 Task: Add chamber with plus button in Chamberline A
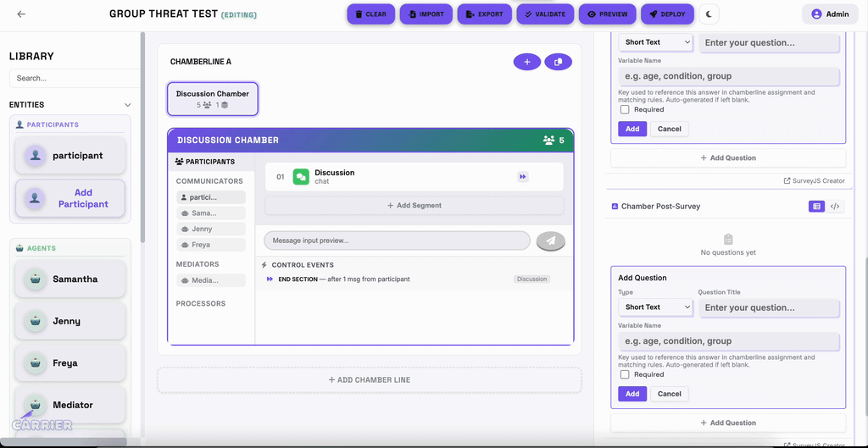pyautogui.click(x=527, y=62)
